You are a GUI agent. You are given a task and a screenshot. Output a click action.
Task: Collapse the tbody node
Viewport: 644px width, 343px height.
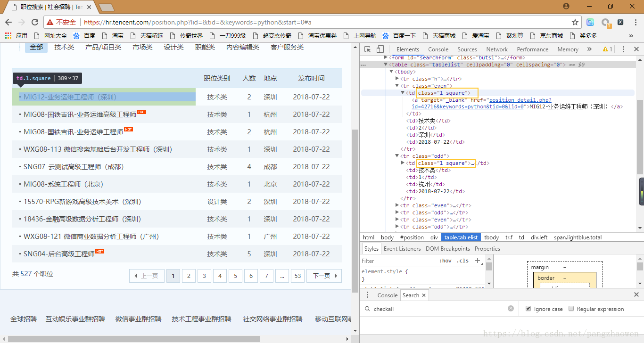pyautogui.click(x=391, y=72)
